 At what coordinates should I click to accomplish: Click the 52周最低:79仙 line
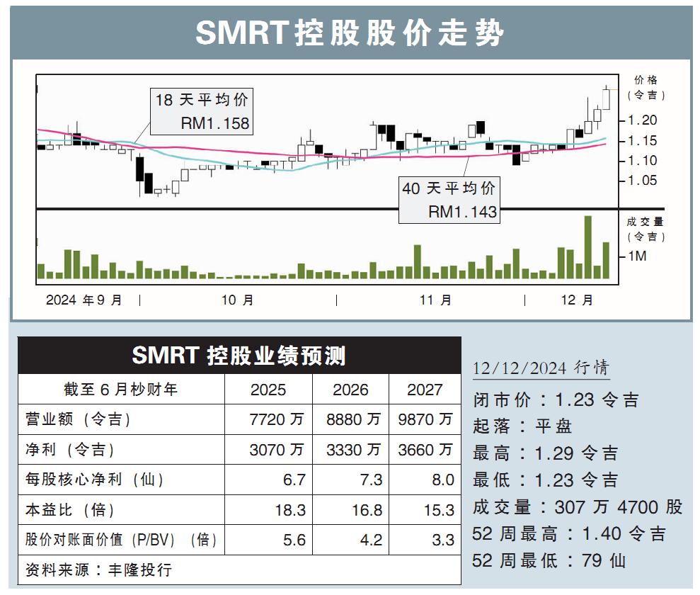[549, 560]
